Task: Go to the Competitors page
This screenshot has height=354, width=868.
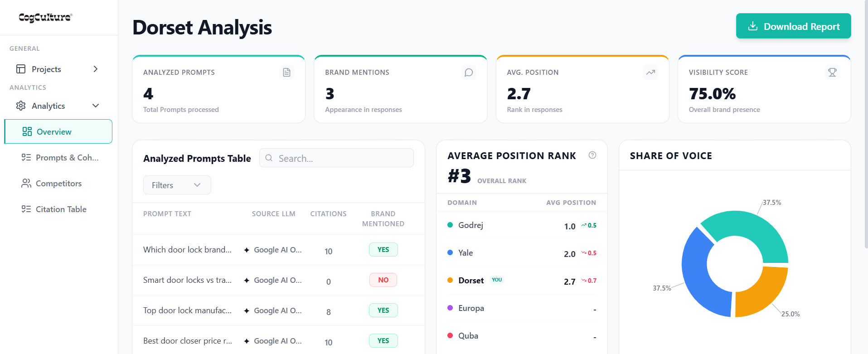Action: pos(58,184)
